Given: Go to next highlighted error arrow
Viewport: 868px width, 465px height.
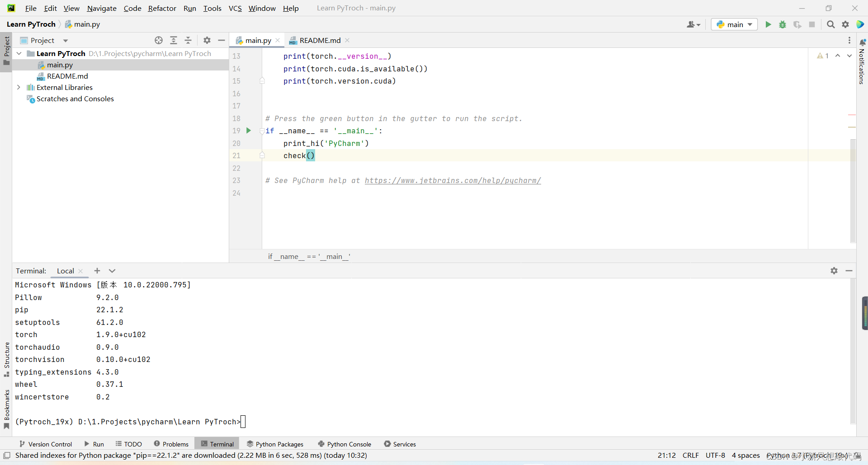Looking at the screenshot, I should (849, 56).
